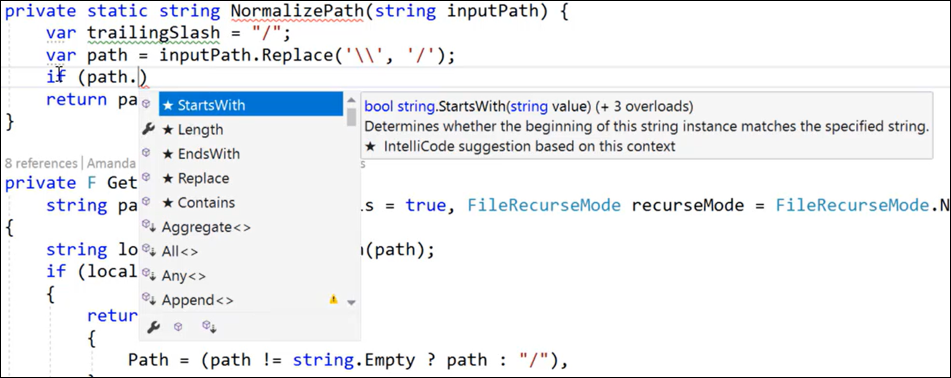Click the completion list scroll down arrow

(x=351, y=302)
